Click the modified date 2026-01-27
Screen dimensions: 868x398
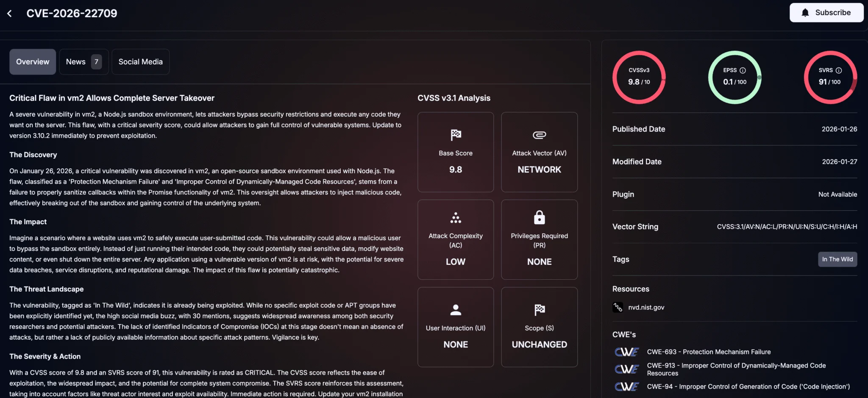pyautogui.click(x=839, y=162)
